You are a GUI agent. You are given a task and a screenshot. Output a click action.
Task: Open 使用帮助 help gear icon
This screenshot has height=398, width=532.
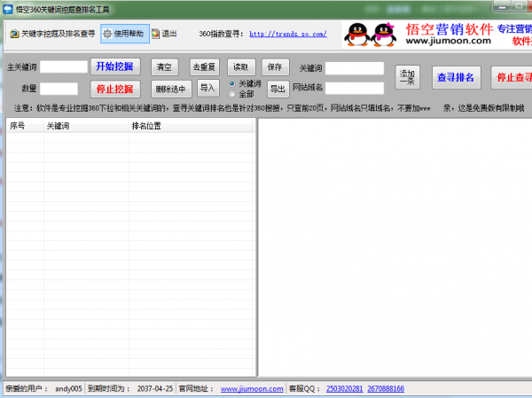(107, 35)
